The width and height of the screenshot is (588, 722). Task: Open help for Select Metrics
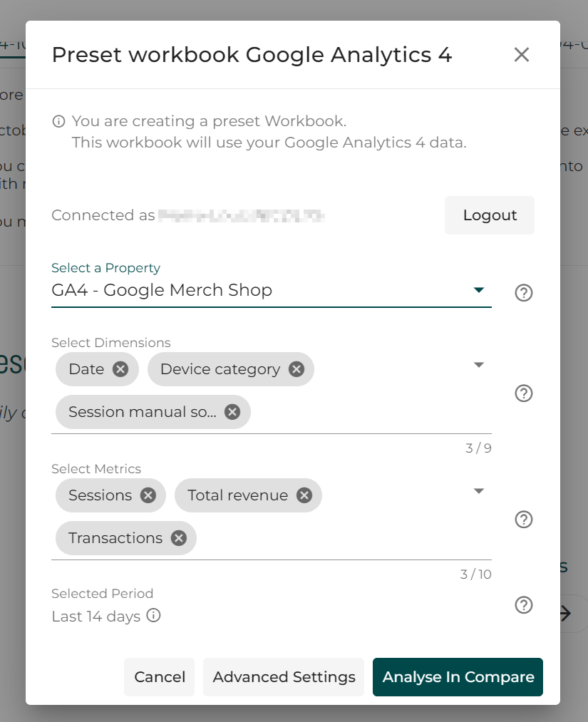pos(524,520)
